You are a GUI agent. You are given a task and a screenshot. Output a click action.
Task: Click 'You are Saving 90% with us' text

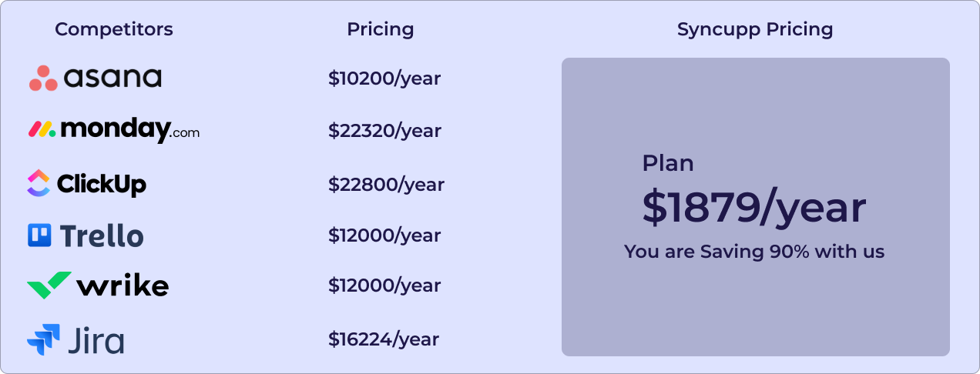click(754, 252)
